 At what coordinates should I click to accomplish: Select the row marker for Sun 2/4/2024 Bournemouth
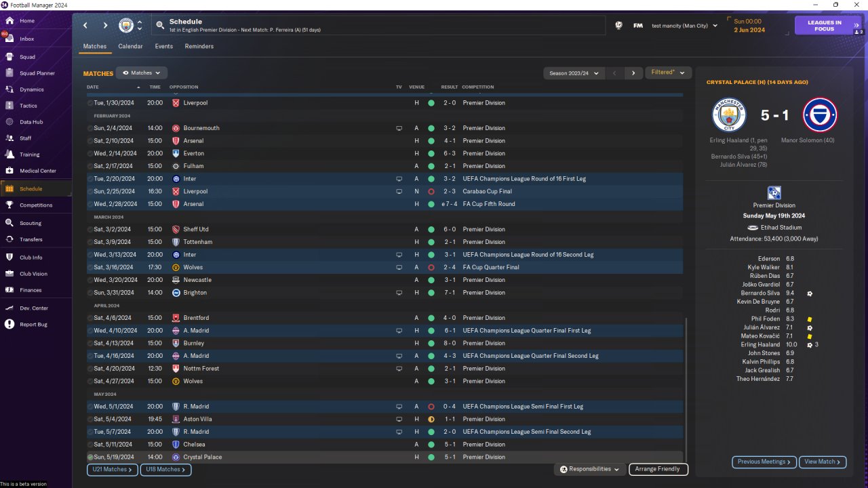90,128
